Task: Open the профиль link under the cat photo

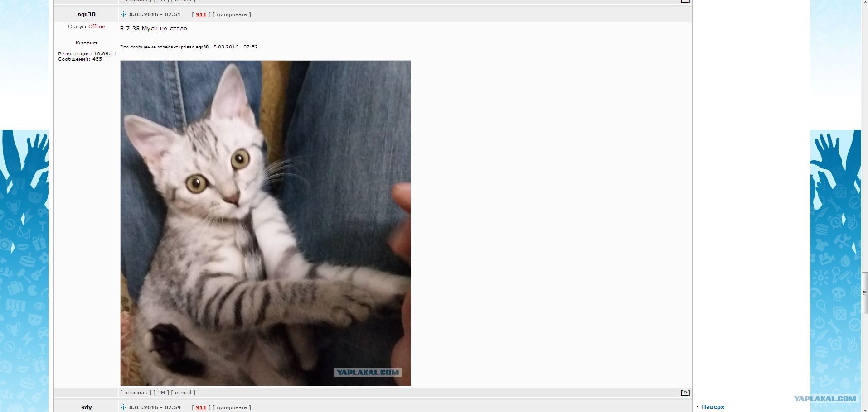Action: (136, 393)
